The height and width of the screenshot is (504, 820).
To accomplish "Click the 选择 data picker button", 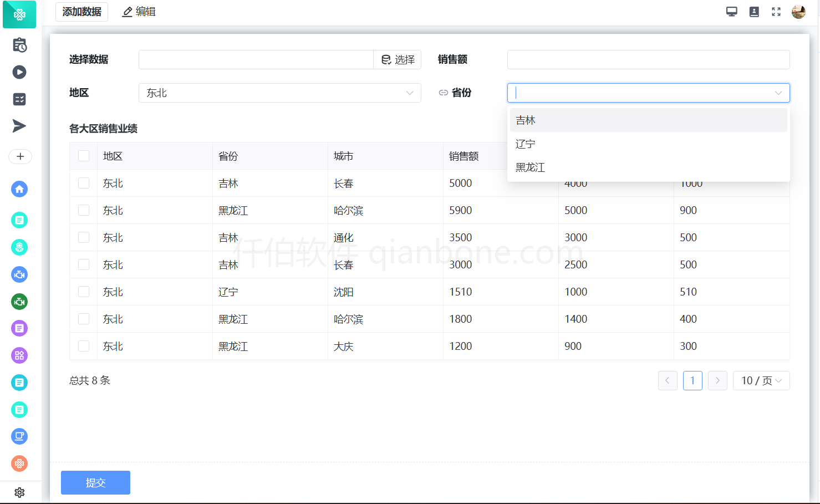I will [397, 59].
